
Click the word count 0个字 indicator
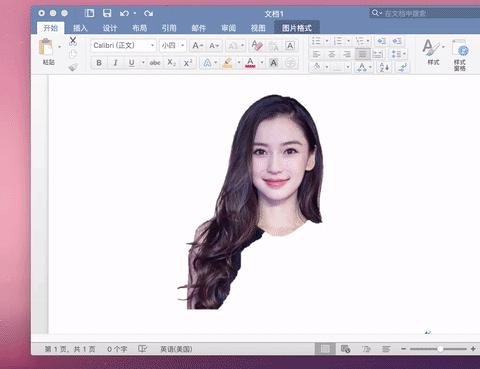tap(117, 349)
